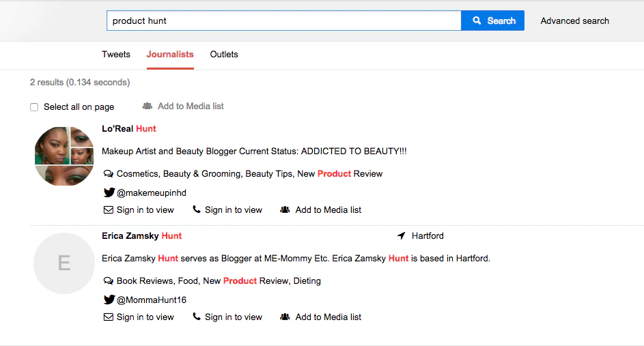
Task: Click the top Add to Media list link
Action: click(191, 106)
